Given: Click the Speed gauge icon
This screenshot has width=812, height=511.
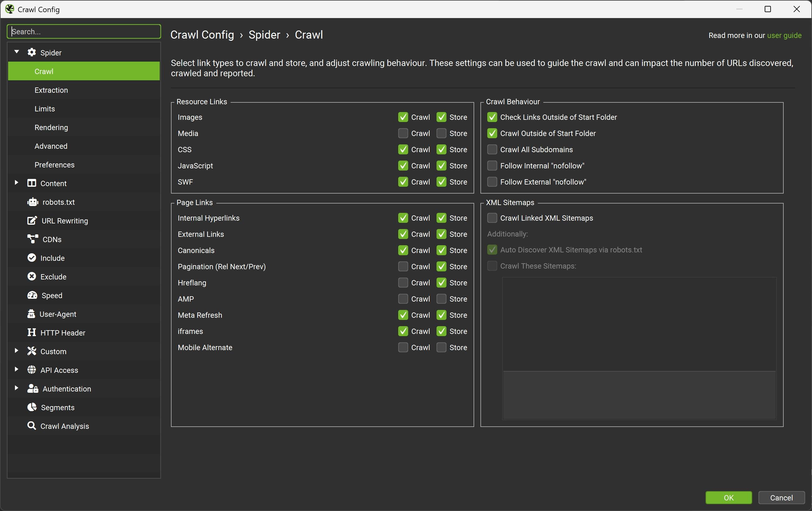Looking at the screenshot, I should [32, 295].
